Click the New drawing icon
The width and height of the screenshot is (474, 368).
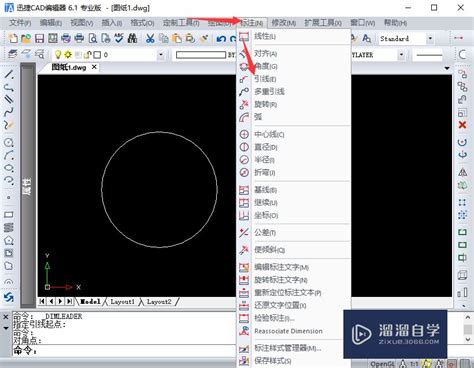[13, 38]
